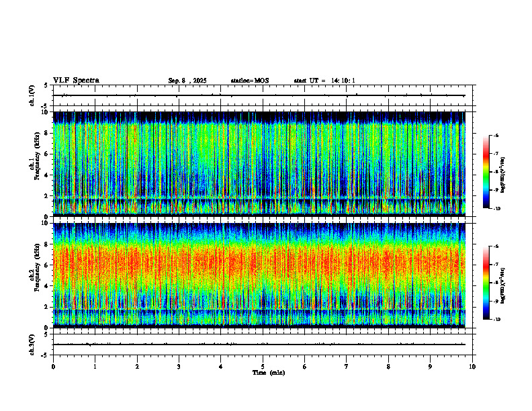
Task: Click the ch.1 color bar log(PSD) label
Action: [502, 175]
